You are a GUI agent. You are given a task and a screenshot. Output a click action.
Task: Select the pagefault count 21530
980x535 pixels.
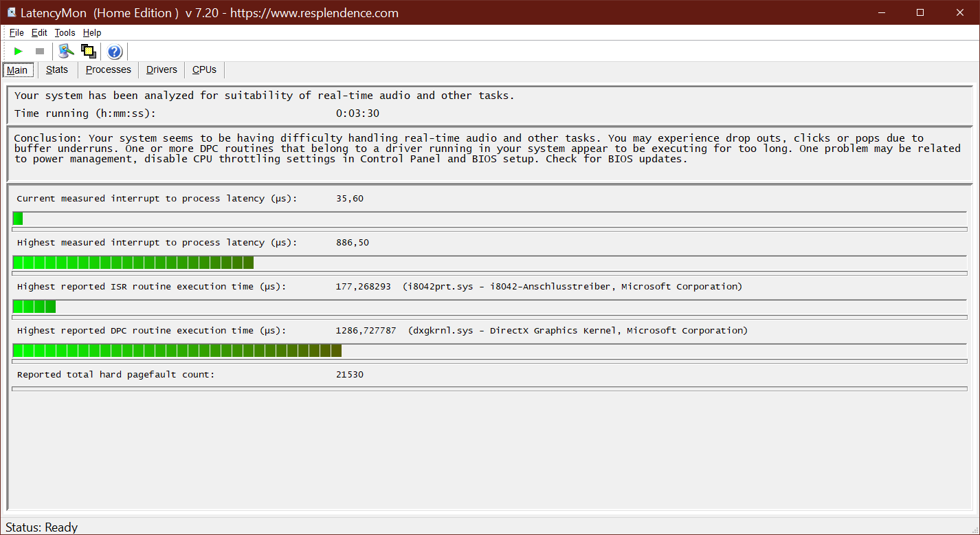pyautogui.click(x=350, y=375)
